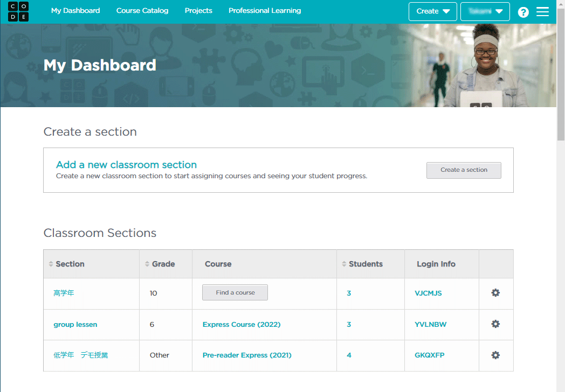The width and height of the screenshot is (565, 392).
Task: Sort table by Students column arrows
Action: point(344,264)
